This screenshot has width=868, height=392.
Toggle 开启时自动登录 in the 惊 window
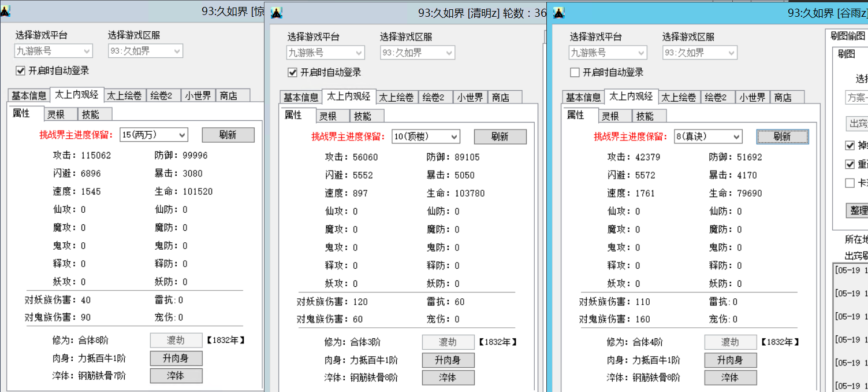click(21, 71)
